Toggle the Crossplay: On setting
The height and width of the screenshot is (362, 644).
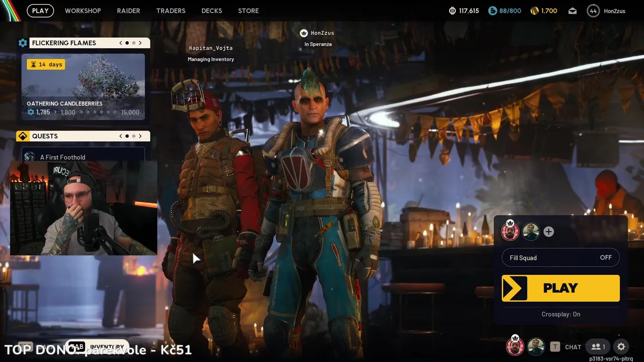coord(560,314)
